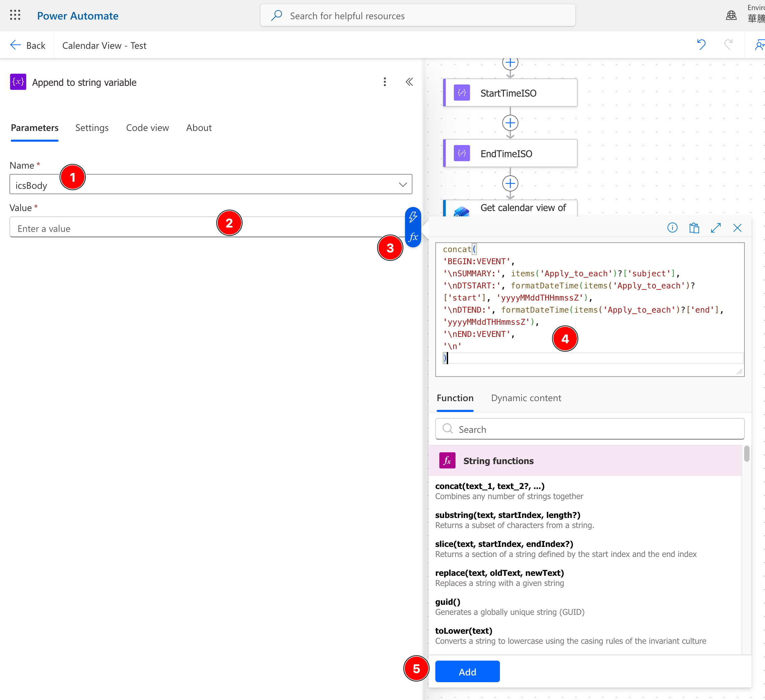Image resolution: width=765 pixels, height=700 pixels.
Task: Click the '\nEND:VEVENT' line in the expression
Action: 478,334
